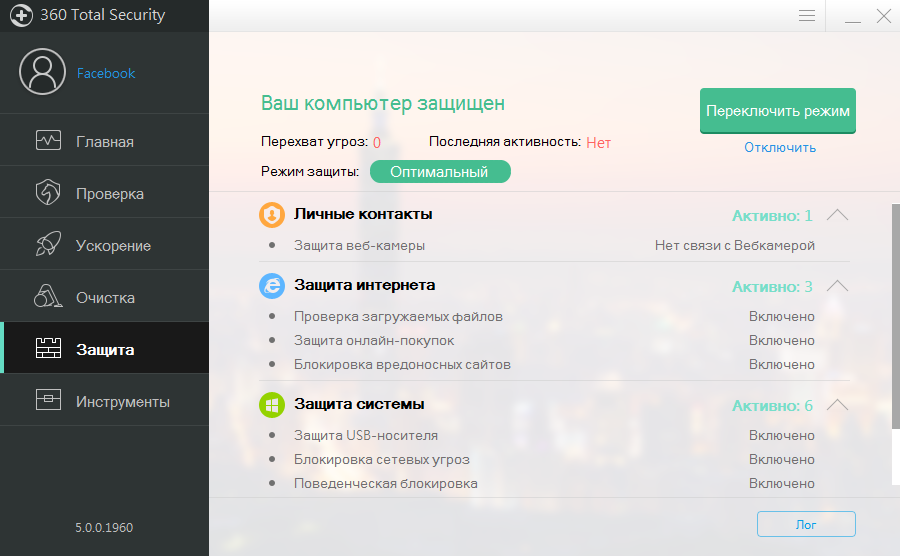Viewport: 900px width, 556px height.
Task: Select Блокировка вредоносных сайтов item
Action: coord(402,365)
